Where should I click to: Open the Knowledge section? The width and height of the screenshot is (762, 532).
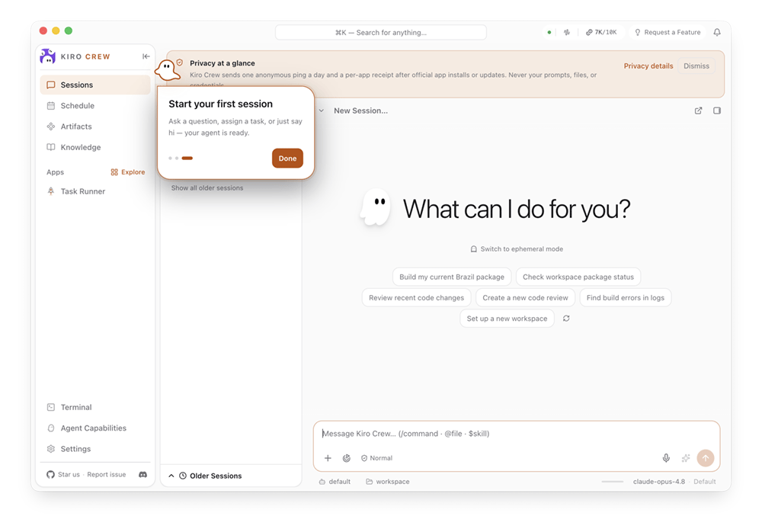[x=95, y=147]
